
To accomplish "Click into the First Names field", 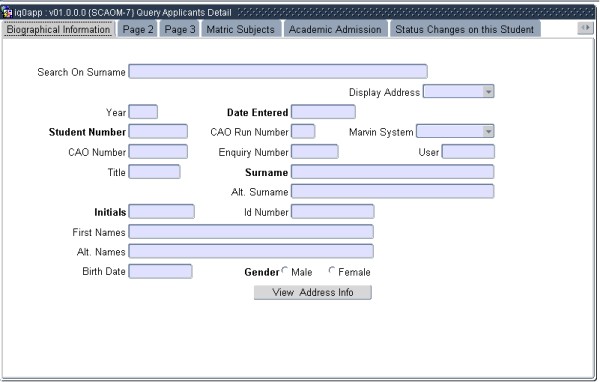I will [x=251, y=232].
